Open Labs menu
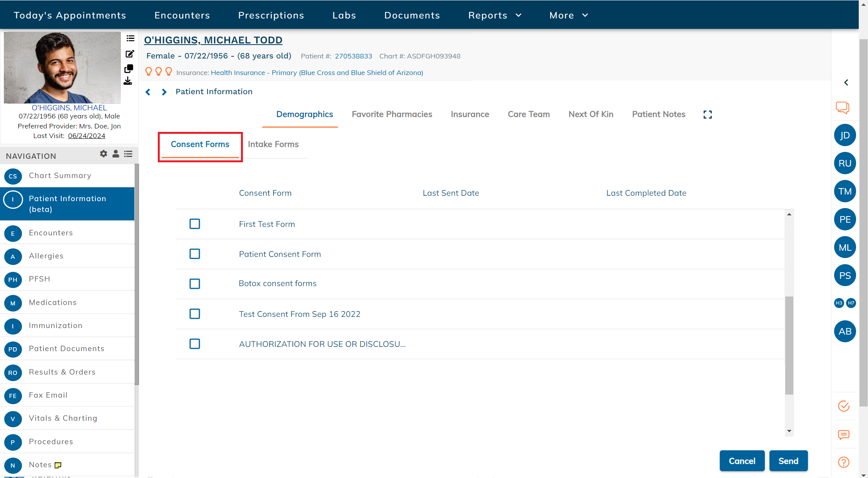Image resolution: width=868 pixels, height=478 pixels. click(344, 15)
